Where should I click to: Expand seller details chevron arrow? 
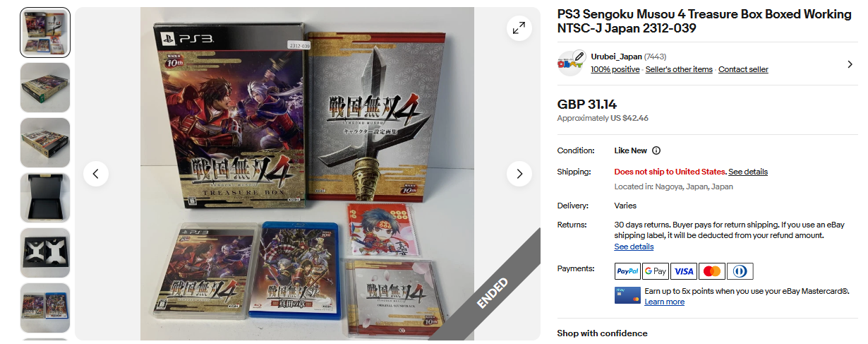pyautogui.click(x=850, y=64)
